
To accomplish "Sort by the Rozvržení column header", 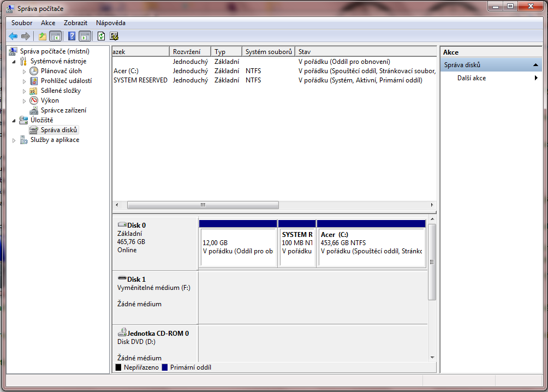I will point(190,51).
